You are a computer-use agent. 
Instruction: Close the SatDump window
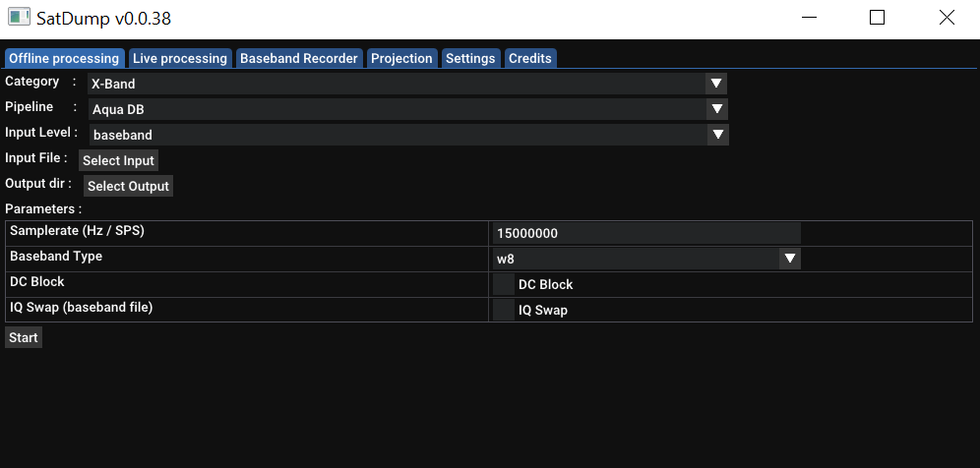[x=946, y=18]
